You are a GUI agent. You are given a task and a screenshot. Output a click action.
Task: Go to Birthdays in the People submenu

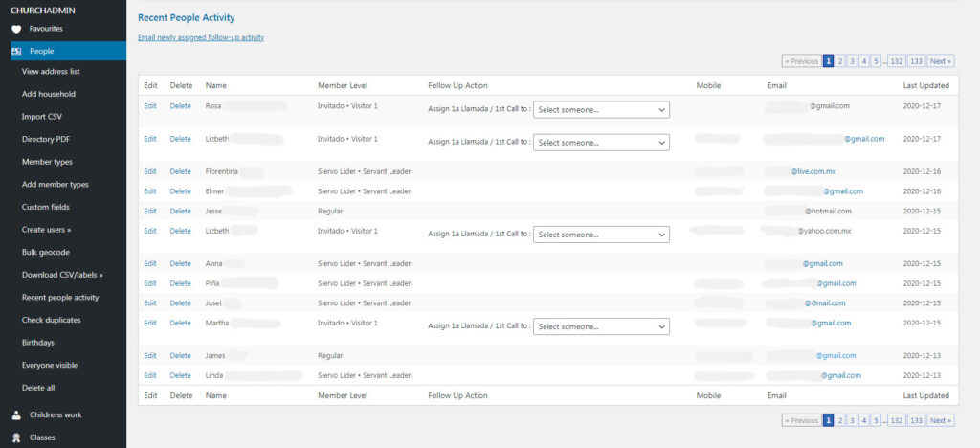coord(38,342)
